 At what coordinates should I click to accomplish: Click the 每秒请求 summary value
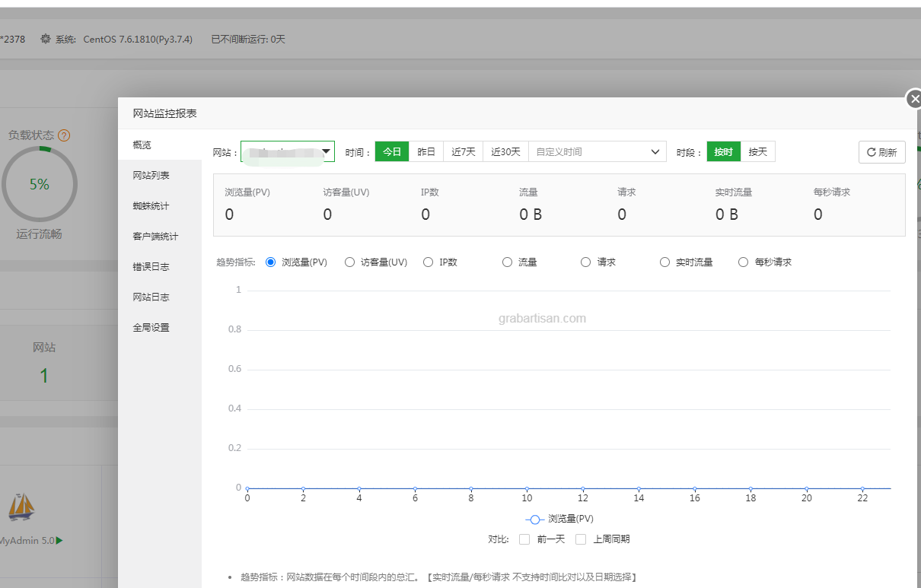point(817,215)
